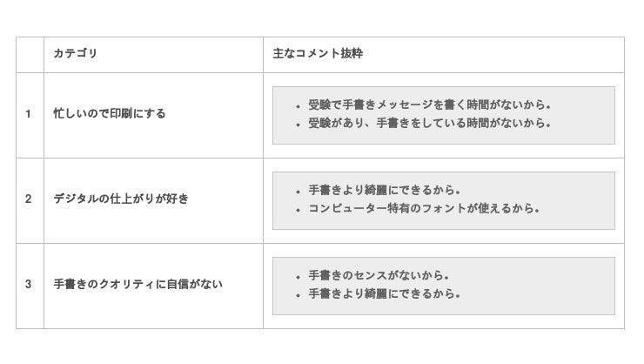Click the デジタルの仕上がりが好き category cell
This screenshot has height=364, width=644.
point(121,199)
